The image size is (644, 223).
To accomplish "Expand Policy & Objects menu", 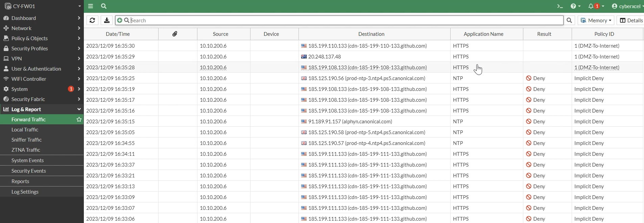I will pyautogui.click(x=42, y=38).
